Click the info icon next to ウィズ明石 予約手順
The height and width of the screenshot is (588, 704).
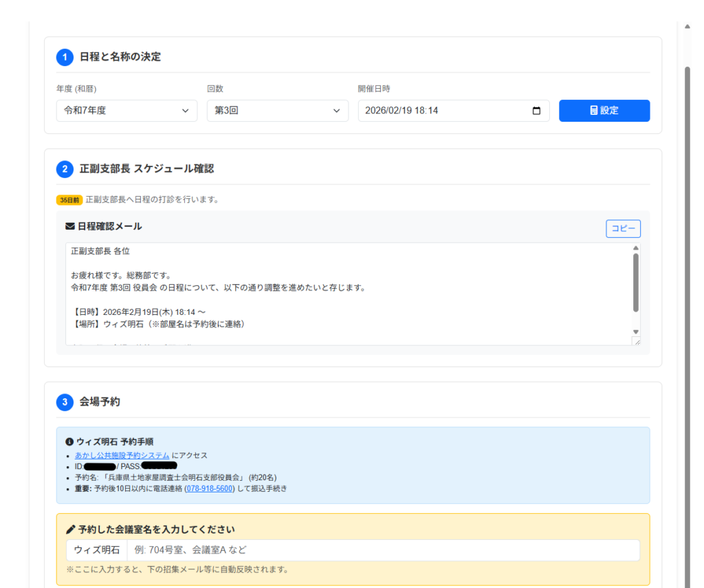point(69,442)
